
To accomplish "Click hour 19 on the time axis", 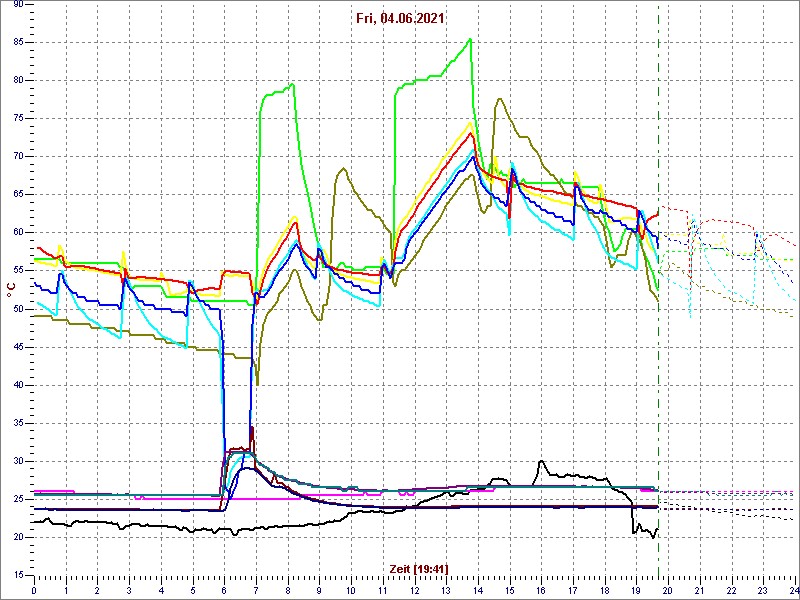I will pyautogui.click(x=636, y=590).
